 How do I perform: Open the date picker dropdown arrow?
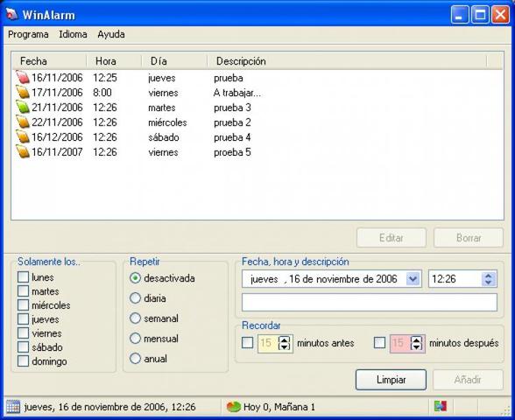point(413,279)
